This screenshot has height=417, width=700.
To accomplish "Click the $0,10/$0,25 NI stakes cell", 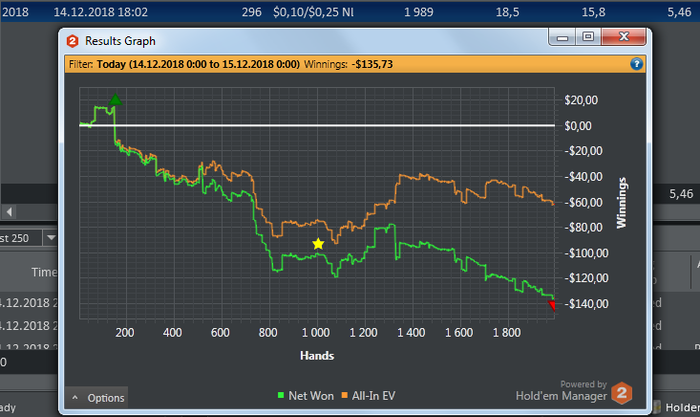I will pos(313,12).
